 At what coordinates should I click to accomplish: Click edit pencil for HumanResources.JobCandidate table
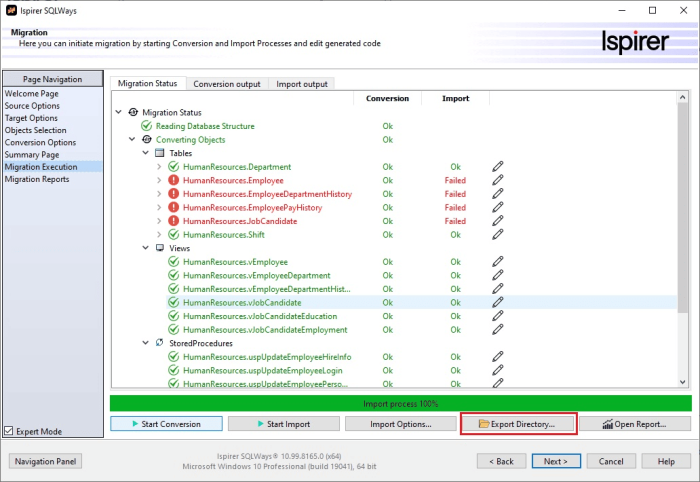(x=497, y=221)
